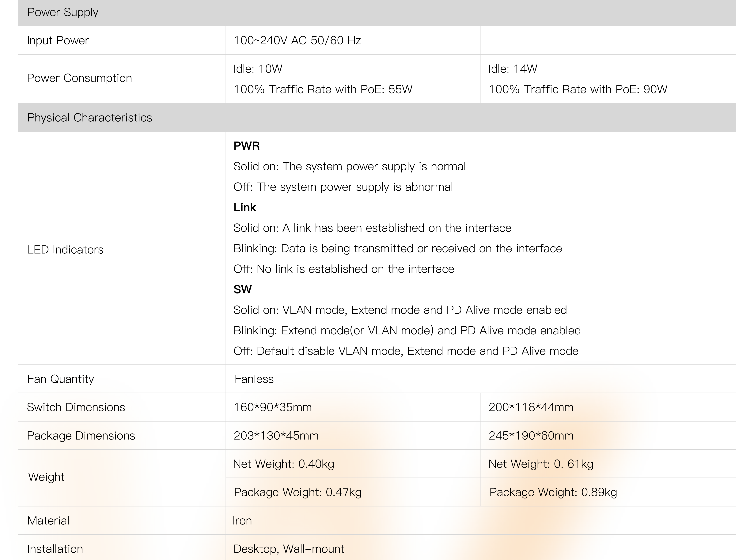Click Net Weight: 0.40kg cell
This screenshot has width=754, height=560.
[283, 464]
